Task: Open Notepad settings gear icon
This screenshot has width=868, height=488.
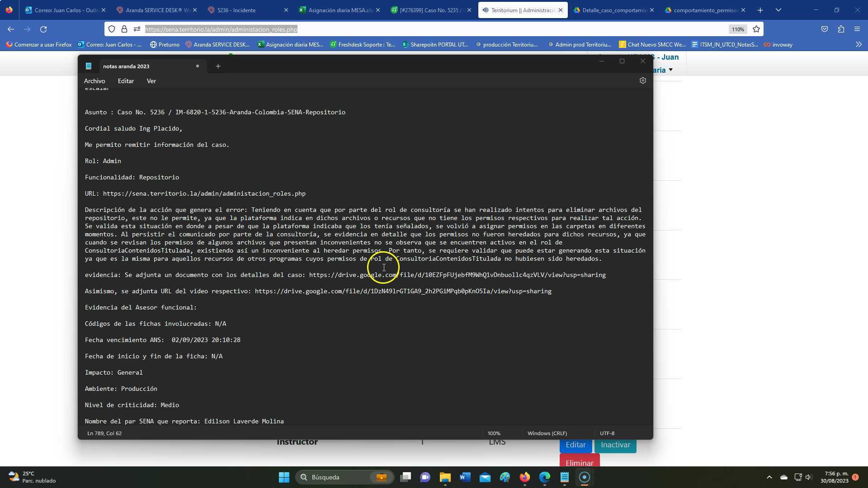Action: point(642,81)
